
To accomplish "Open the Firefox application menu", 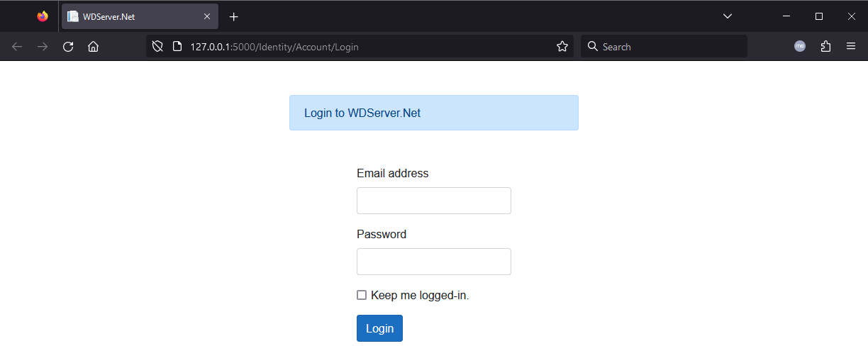I will [851, 47].
